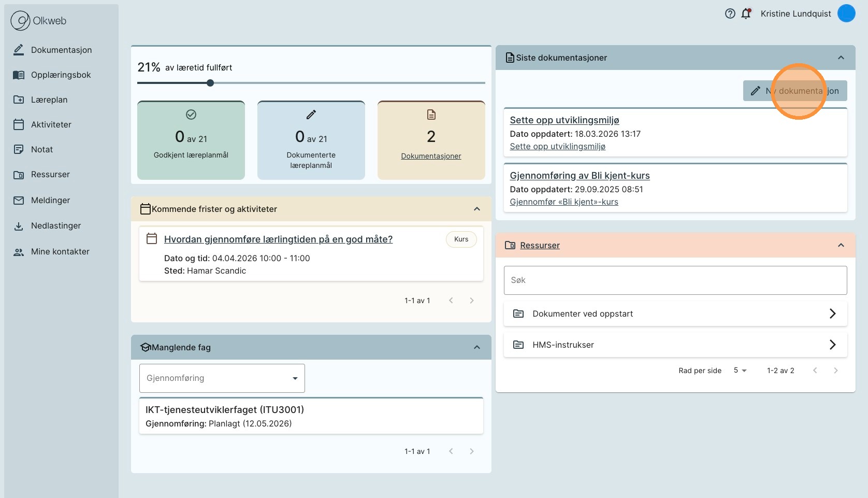Click the calendar icon beside the course title
Viewport: 868px width, 498px height.
point(152,239)
